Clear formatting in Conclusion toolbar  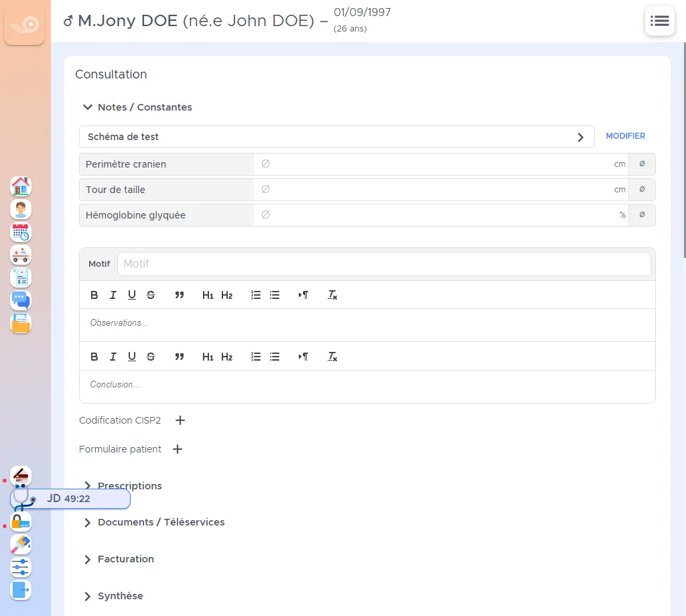(332, 357)
